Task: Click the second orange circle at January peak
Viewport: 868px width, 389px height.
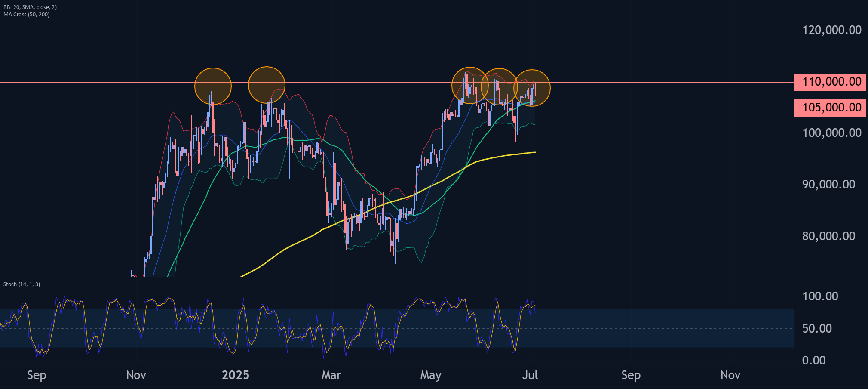Action: coord(267,85)
